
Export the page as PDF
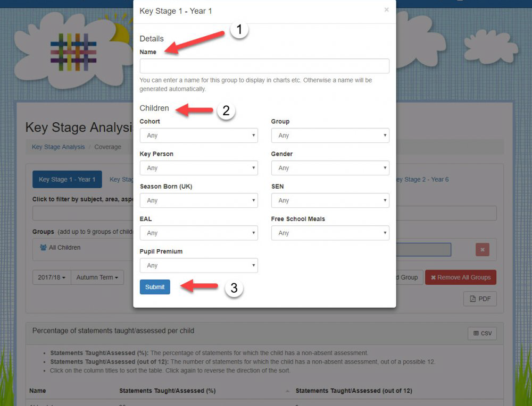coord(480,299)
